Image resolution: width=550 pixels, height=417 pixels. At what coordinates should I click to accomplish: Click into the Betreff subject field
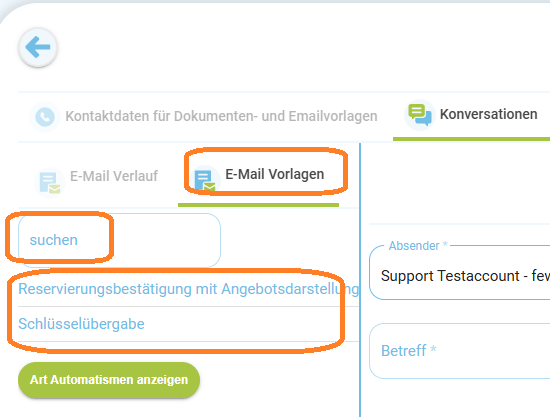coord(460,351)
